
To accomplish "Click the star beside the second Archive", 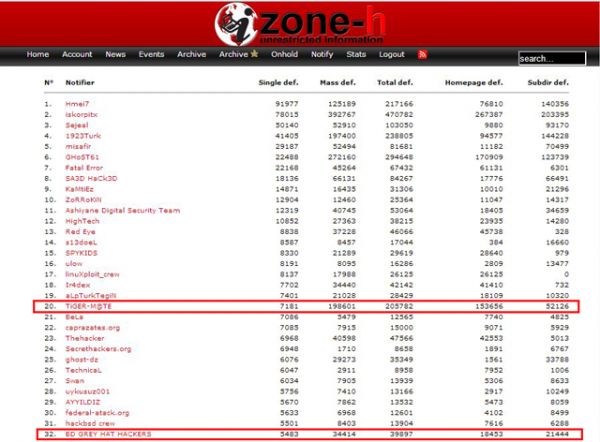I will [254, 54].
